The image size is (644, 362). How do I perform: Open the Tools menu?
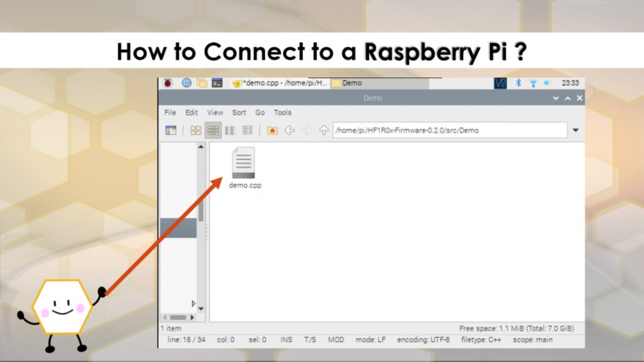(282, 113)
